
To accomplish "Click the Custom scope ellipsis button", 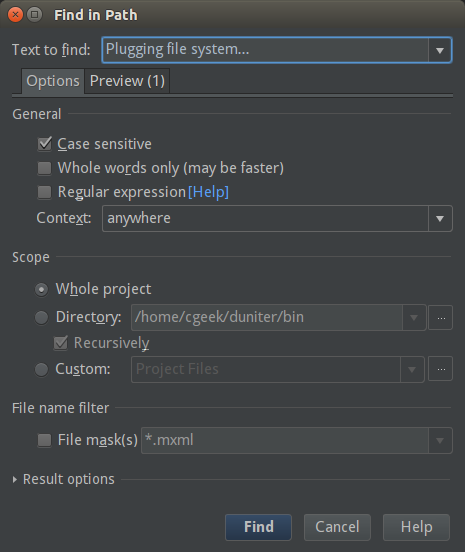I will click(440, 369).
